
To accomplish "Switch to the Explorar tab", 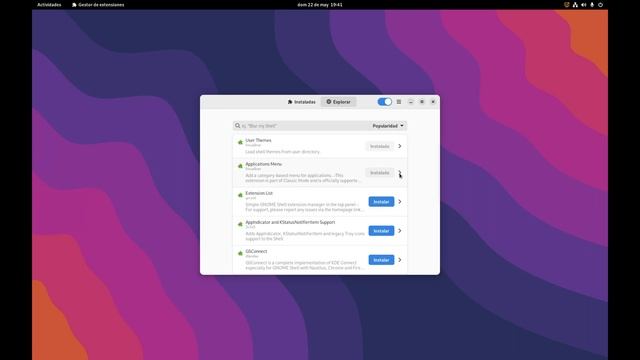I will point(338,102).
